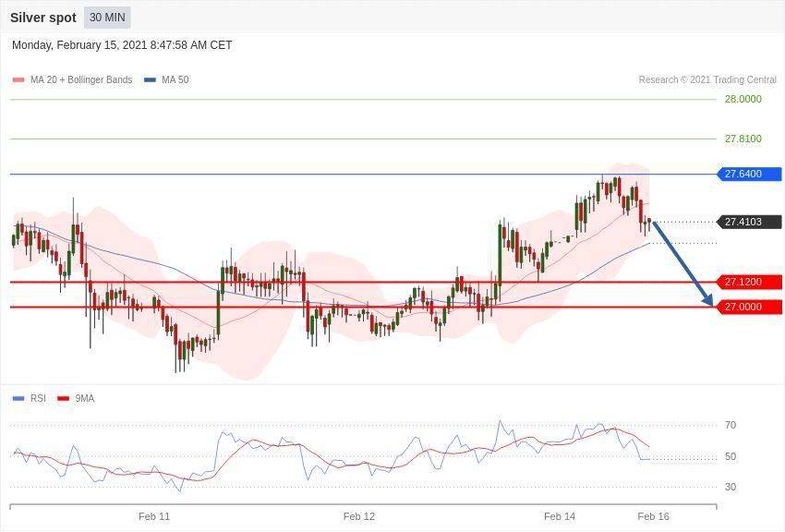Click the red 9MA legend swatch
The width and height of the screenshot is (785, 532).
pos(63,399)
